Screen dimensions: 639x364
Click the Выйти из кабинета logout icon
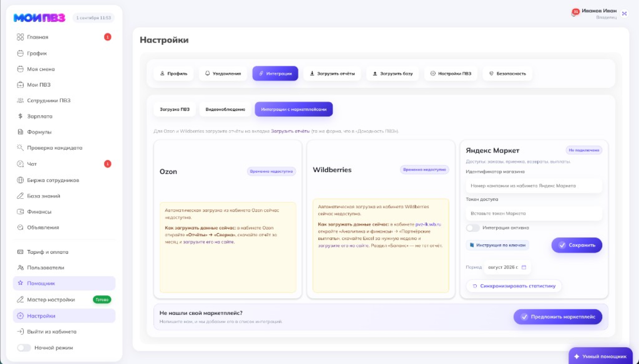pos(20,332)
